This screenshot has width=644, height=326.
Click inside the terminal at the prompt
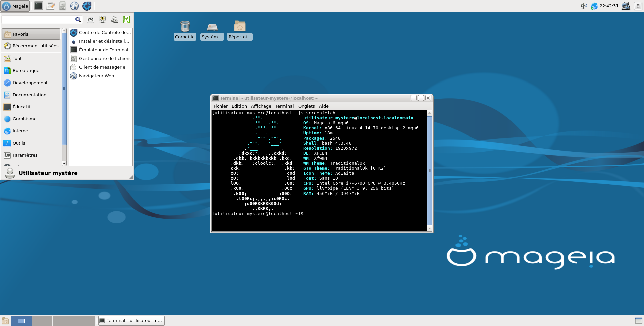point(307,214)
